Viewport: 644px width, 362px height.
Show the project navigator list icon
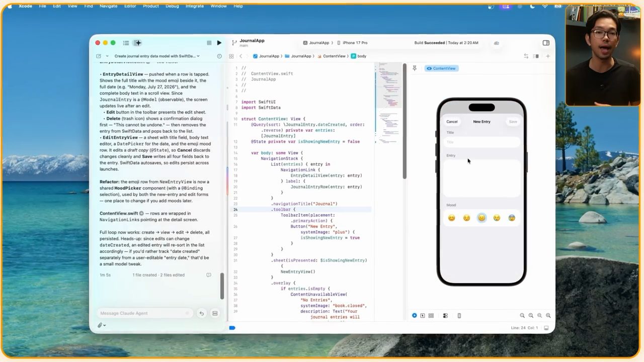click(x=126, y=43)
